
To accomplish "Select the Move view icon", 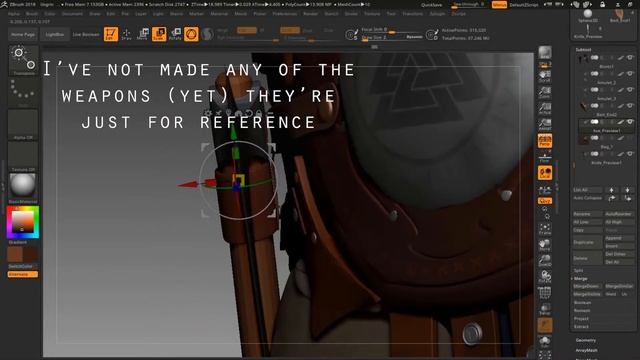I will 544,245.
